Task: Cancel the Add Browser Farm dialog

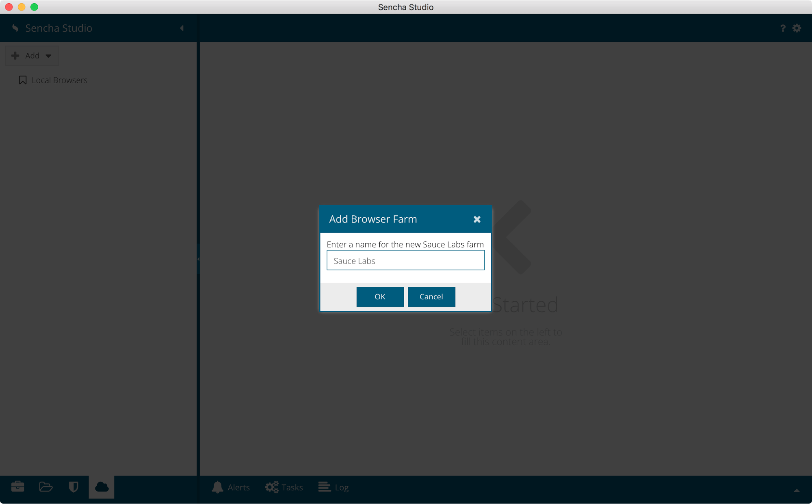Action: pyautogui.click(x=431, y=296)
